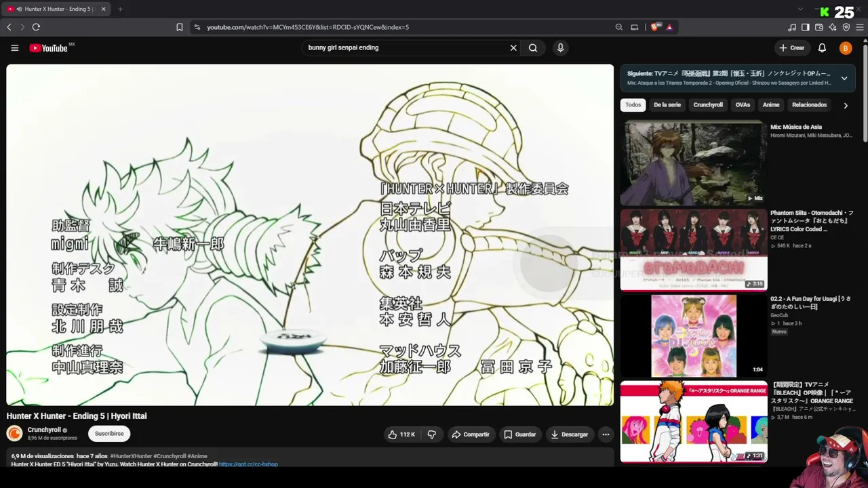The height and width of the screenshot is (488, 868).
Task: Run search with the magnifier button
Action: tap(533, 48)
